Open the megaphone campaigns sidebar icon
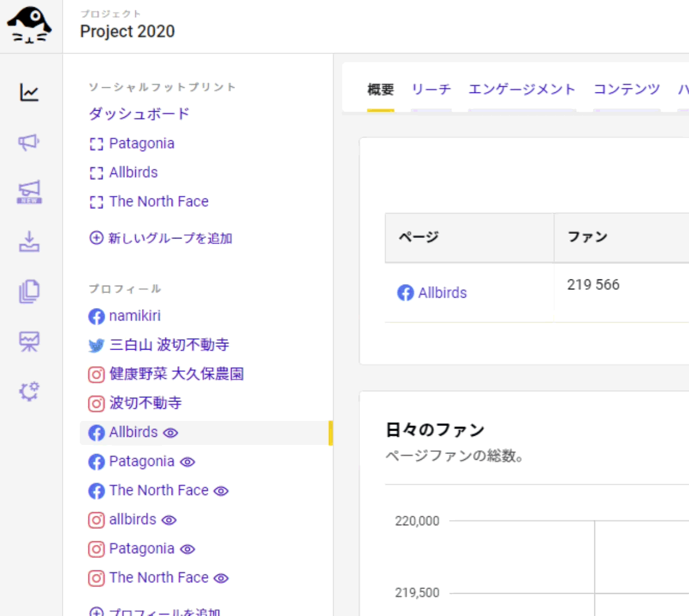Screen dimensions: 689x616 [x=29, y=142]
